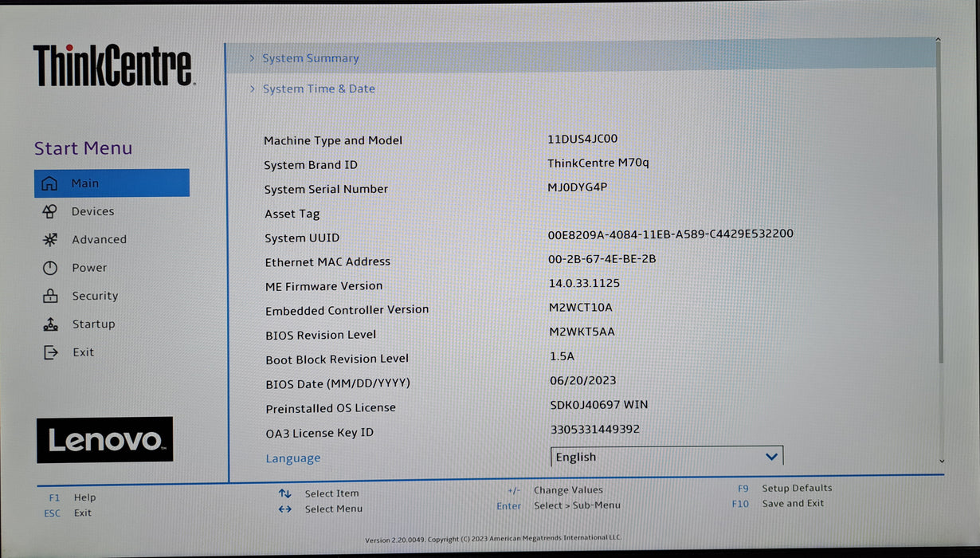Click the BIOS Revision Level label
980x558 pixels.
[x=320, y=335]
